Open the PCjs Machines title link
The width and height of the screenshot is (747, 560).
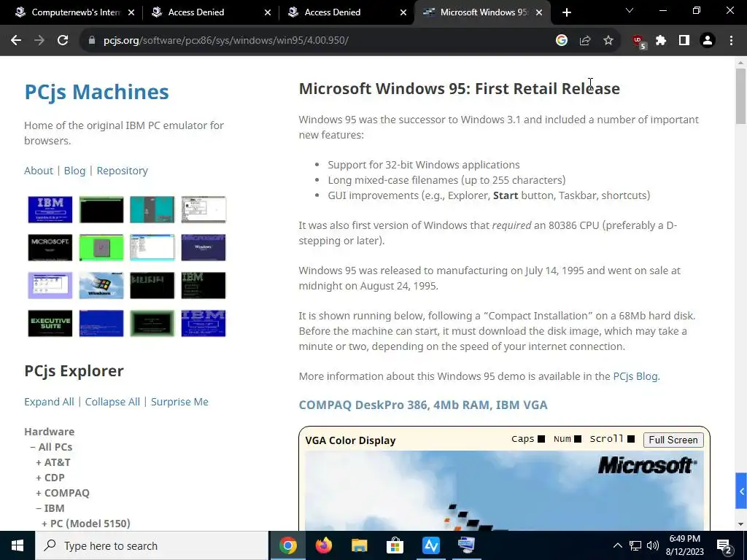[x=96, y=92]
